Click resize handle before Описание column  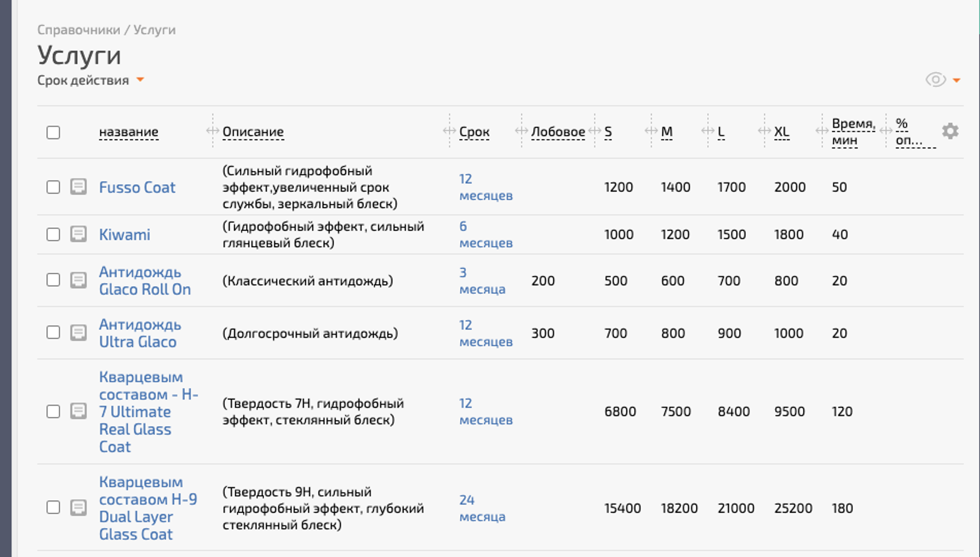tap(212, 131)
